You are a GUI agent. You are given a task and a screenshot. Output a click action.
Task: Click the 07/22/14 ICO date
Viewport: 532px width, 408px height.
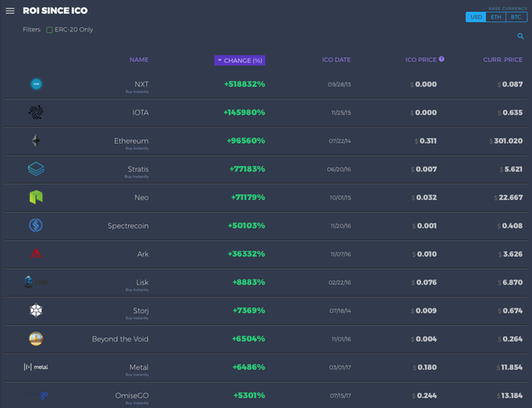tap(340, 141)
